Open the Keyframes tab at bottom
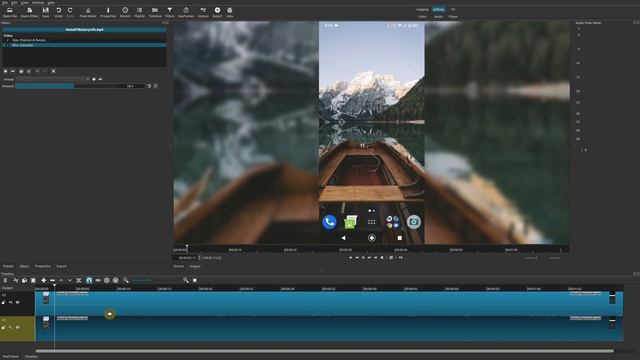Screen dimensions: 640x360 tap(11, 356)
